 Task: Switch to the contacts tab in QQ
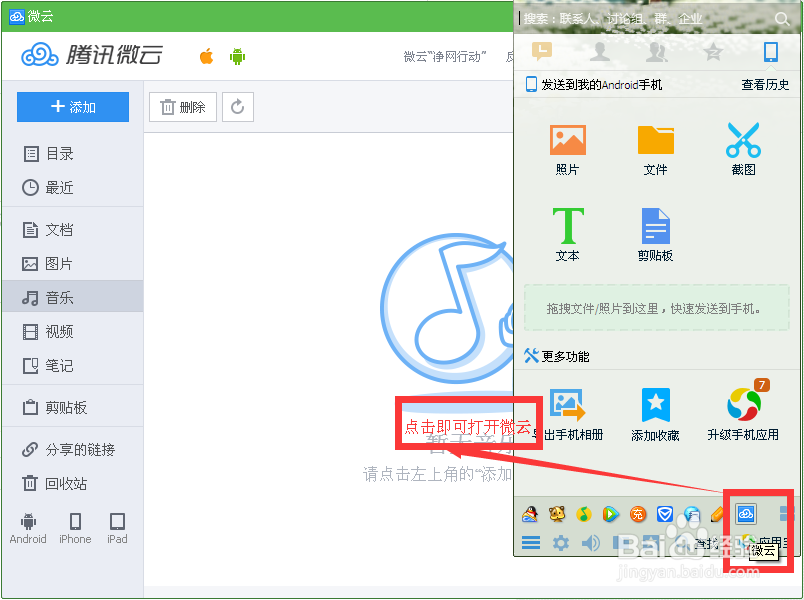point(600,53)
